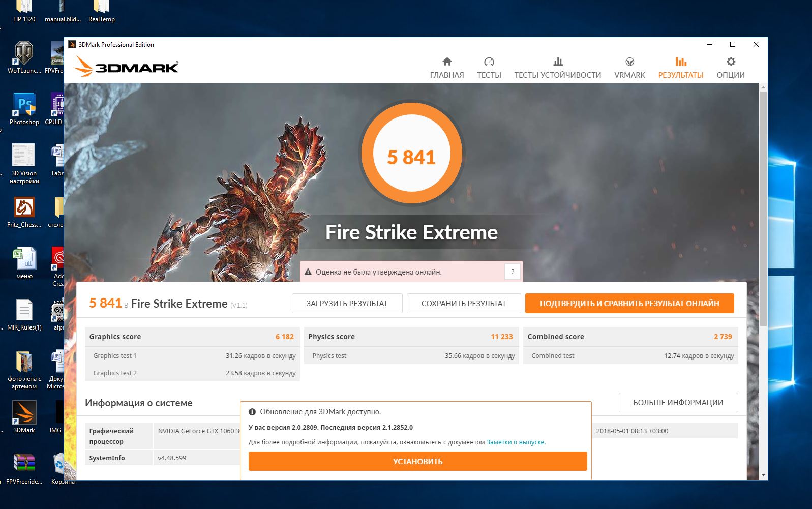The image size is (812, 509).
Task: Select the Photoshop desktop shortcut
Action: [x=24, y=108]
